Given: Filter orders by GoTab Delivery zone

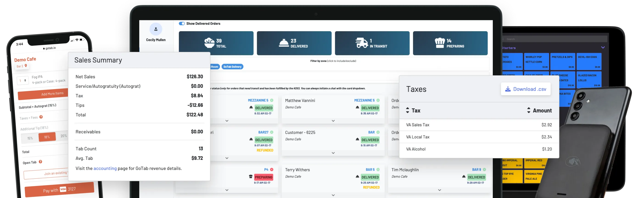Looking at the screenshot, I should tap(232, 67).
